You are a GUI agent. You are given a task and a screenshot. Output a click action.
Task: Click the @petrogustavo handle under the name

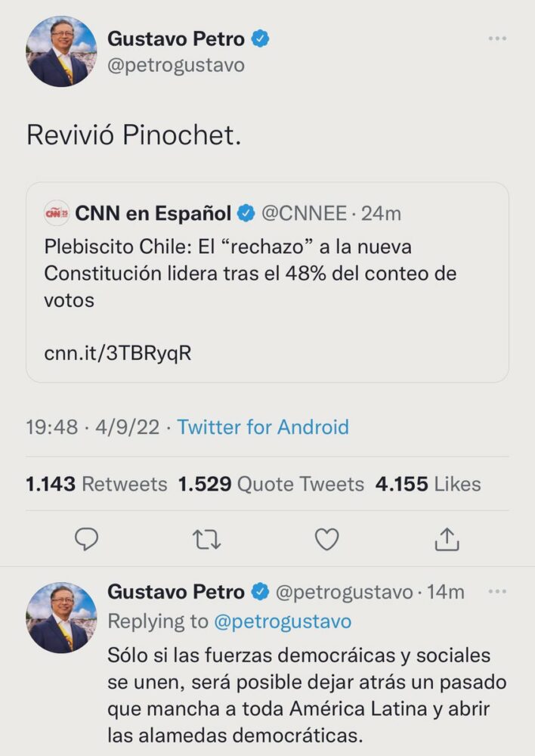176,65
